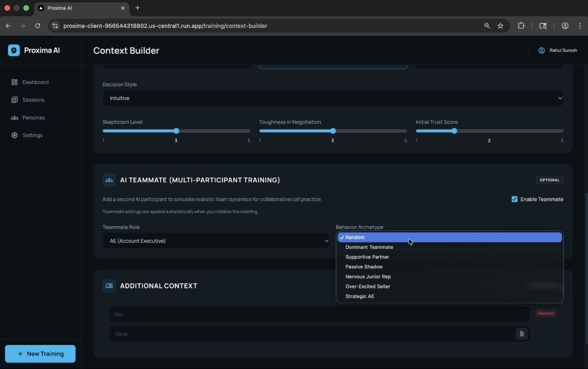Expand the Decision Style dropdown
This screenshot has width=588, height=369.
pos(333,98)
